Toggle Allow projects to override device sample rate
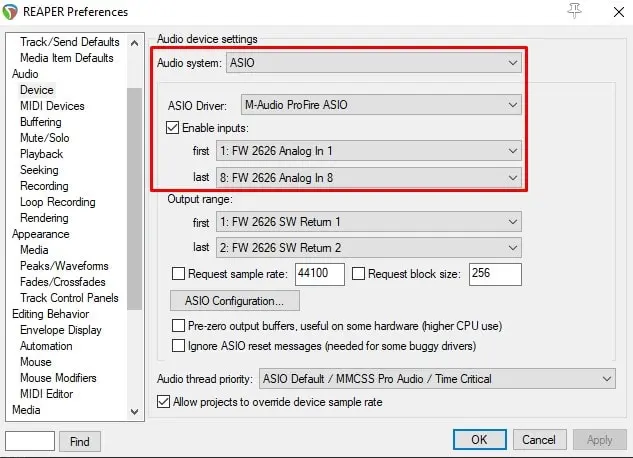 click(163, 402)
